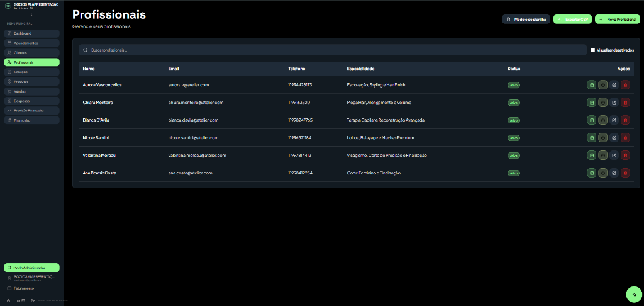
Task: Delete Bianca D'Avila using trash icon
Action: pos(625,120)
